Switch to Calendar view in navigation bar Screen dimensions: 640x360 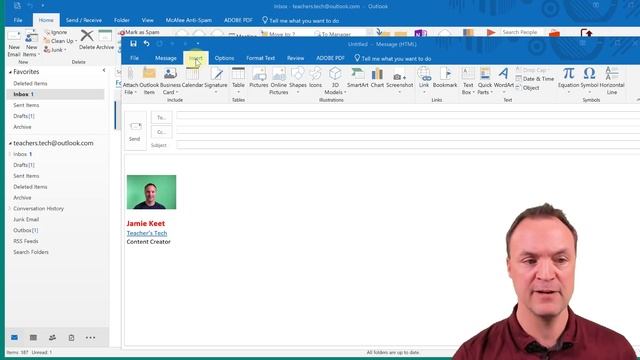point(33,338)
